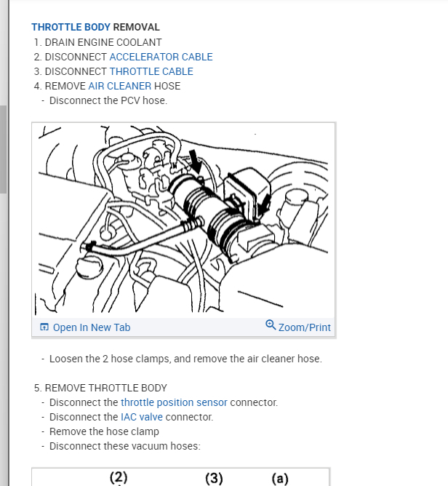Image resolution: width=448 pixels, height=486 pixels.
Task: Open the ACCELERATOR CABLE link
Action: [x=161, y=57]
